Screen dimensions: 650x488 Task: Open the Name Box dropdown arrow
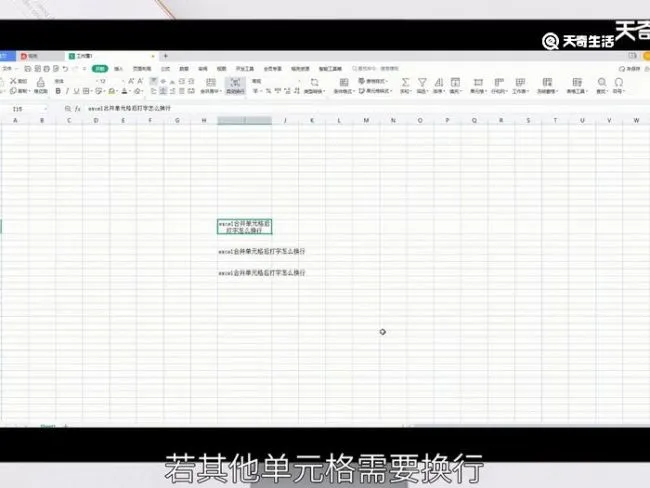(x=45, y=109)
